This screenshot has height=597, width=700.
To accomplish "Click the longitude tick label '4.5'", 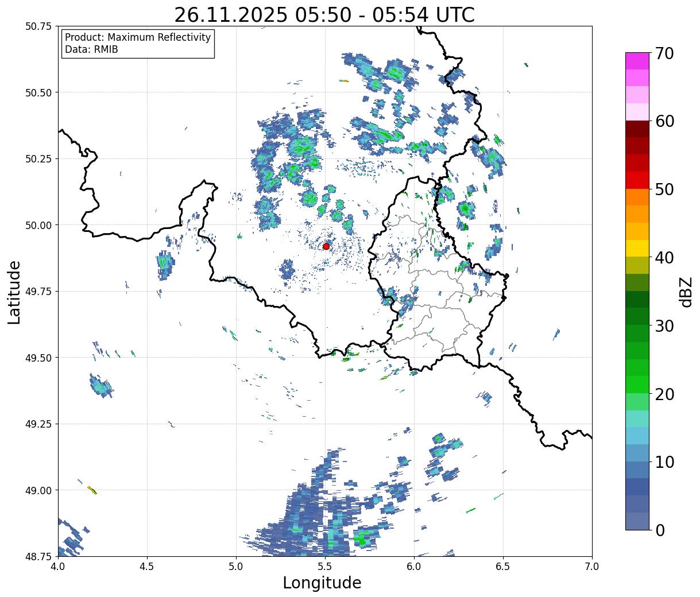I will [x=147, y=566].
